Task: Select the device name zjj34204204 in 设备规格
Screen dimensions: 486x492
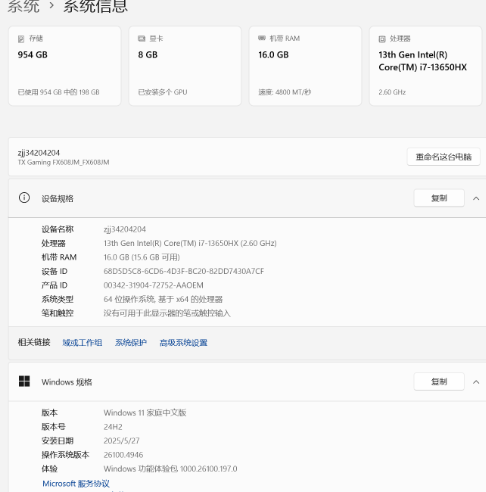Action: 125,229
